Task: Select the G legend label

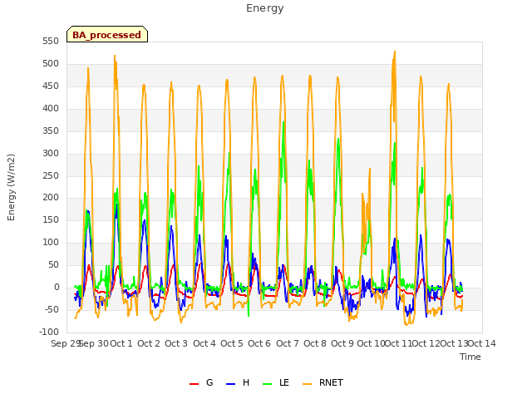Action: 209,382
